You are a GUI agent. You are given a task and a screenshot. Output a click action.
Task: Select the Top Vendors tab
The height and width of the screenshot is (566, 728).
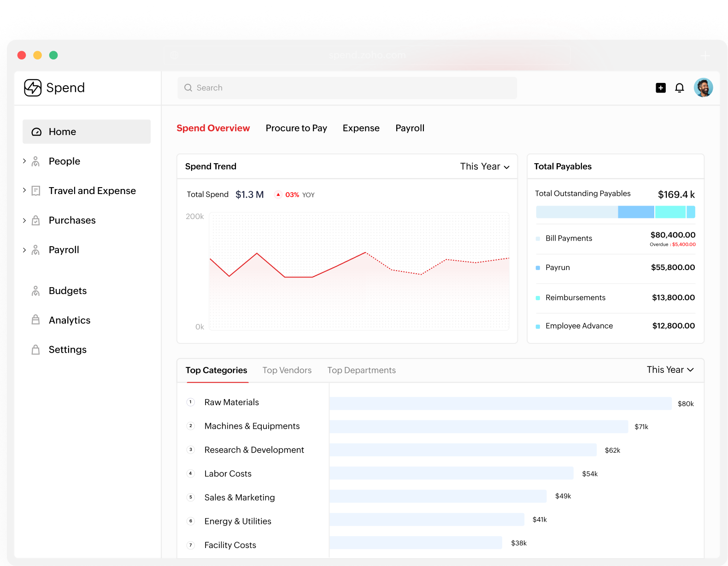tap(287, 370)
